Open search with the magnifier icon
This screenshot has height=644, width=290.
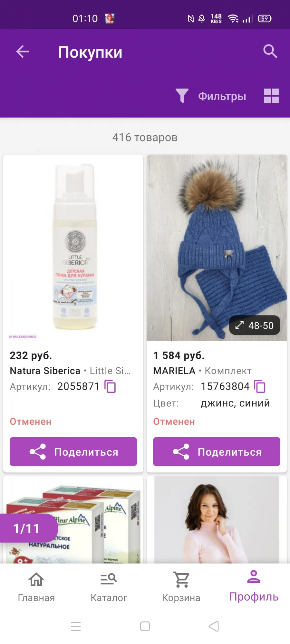coord(270,52)
